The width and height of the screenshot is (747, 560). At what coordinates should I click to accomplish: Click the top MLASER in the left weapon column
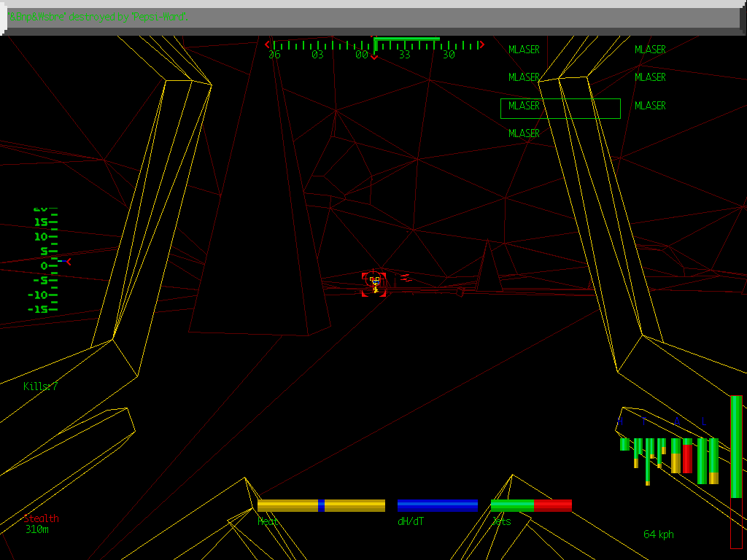[x=524, y=50]
